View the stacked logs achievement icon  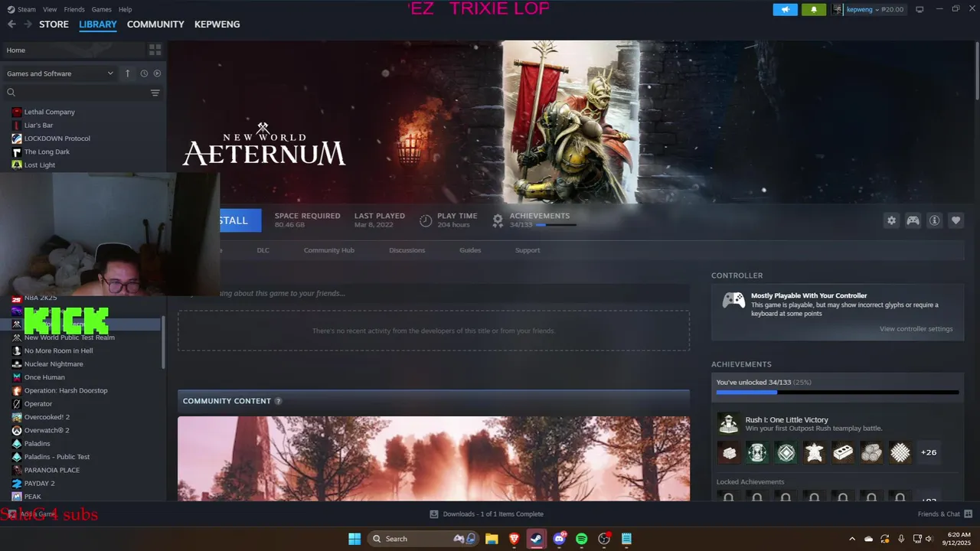tap(871, 452)
